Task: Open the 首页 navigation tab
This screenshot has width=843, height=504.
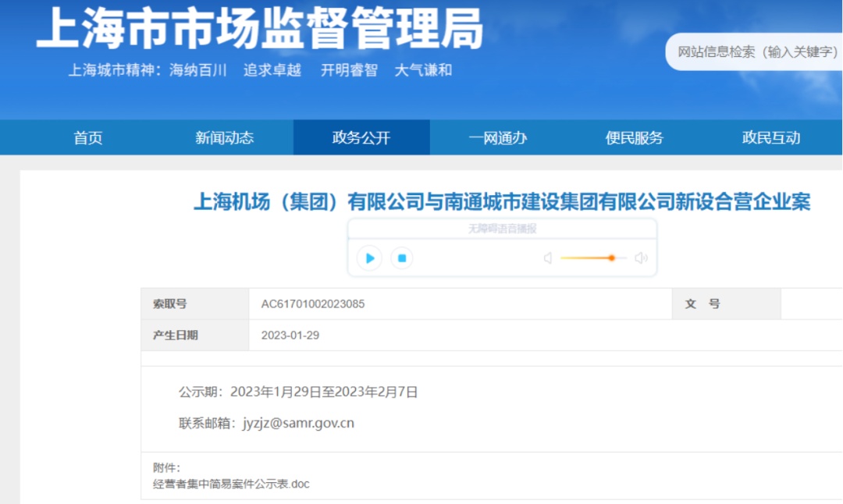Action: pyautogui.click(x=88, y=138)
